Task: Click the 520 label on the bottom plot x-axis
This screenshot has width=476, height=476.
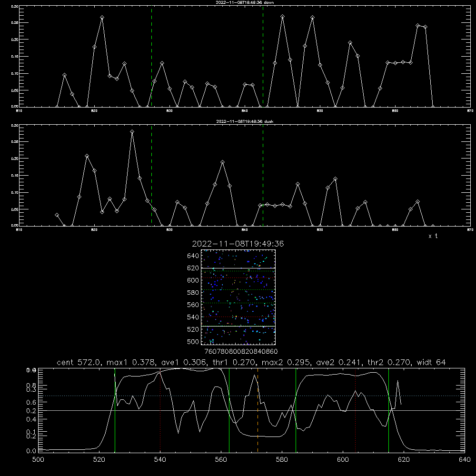Action: coord(99,460)
